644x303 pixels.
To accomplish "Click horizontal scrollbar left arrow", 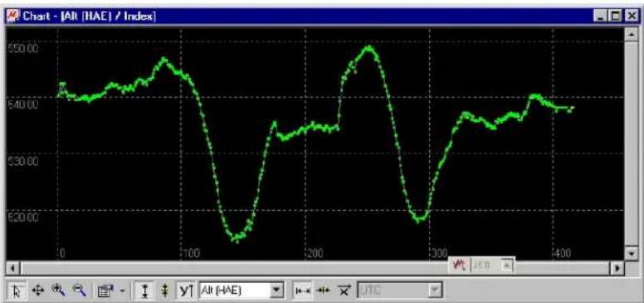I will pyautogui.click(x=12, y=268).
